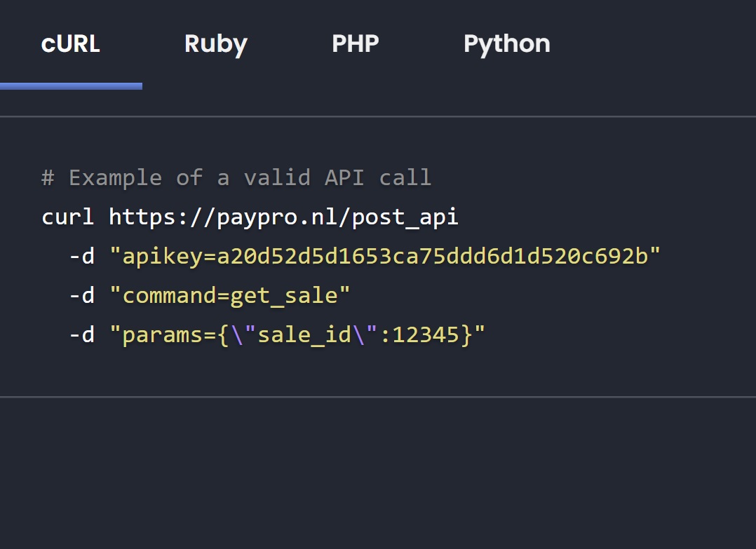
Task: Click the -d flag before command
Action: pyautogui.click(x=81, y=295)
